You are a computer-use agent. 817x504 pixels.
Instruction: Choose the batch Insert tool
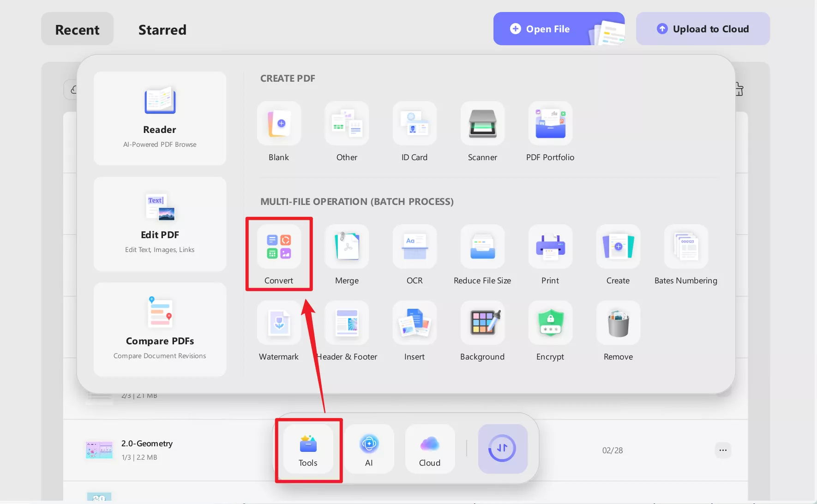coord(415,323)
